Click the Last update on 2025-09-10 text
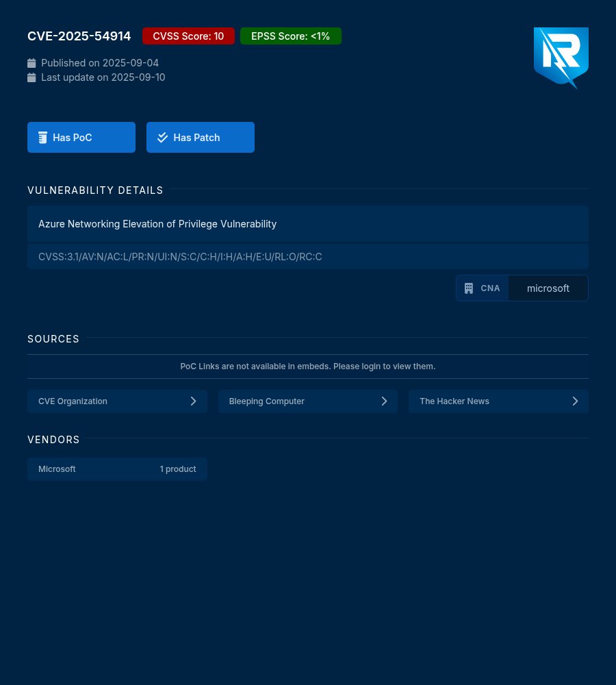Viewport: 616px width, 685px height. (x=103, y=77)
